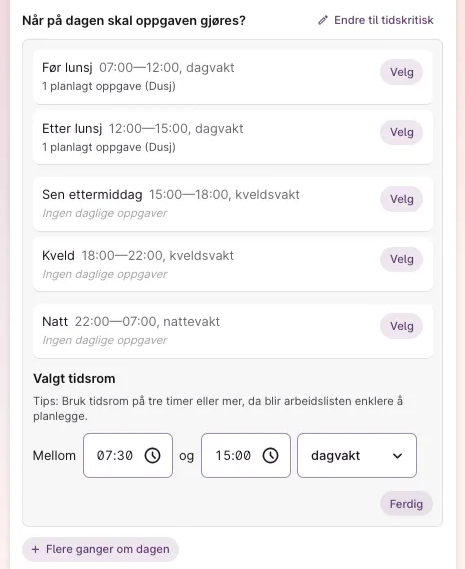Click the pencil icon beside Endre til tidskritisk
The width and height of the screenshot is (465, 569).
tap(323, 20)
